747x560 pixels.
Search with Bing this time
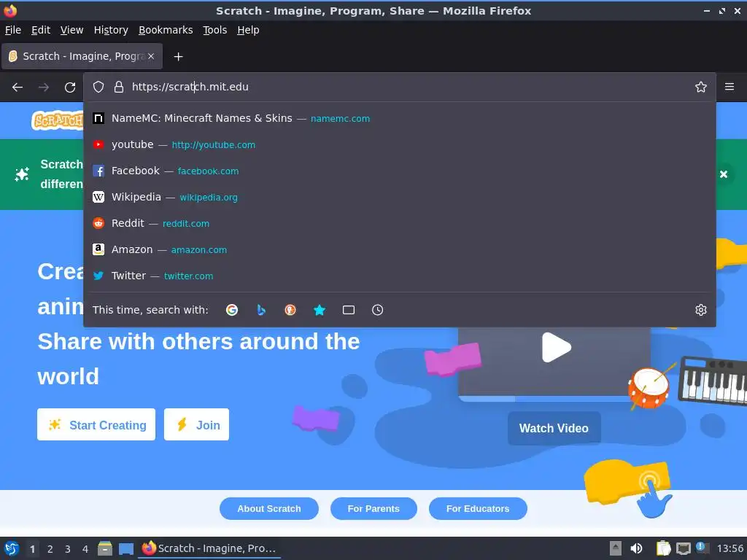coord(261,310)
